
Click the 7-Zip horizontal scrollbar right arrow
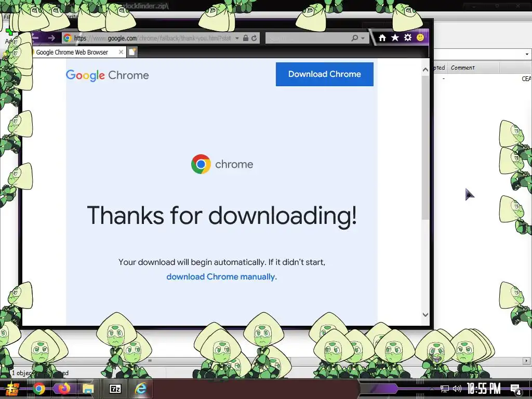pos(527,361)
